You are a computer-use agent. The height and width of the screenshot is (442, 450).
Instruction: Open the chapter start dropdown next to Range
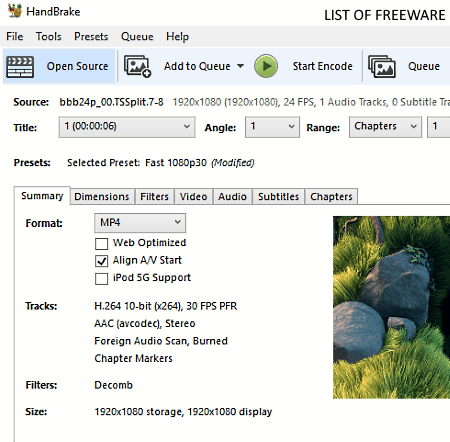click(439, 127)
